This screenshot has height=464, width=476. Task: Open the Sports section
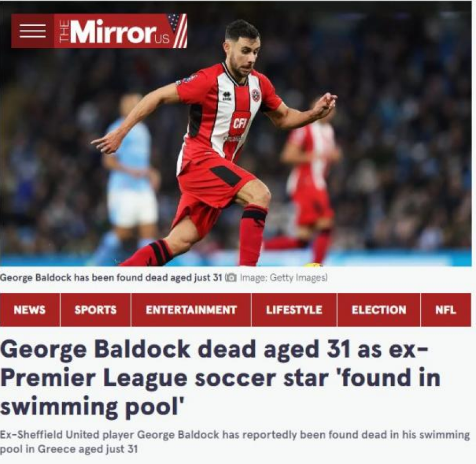click(96, 310)
